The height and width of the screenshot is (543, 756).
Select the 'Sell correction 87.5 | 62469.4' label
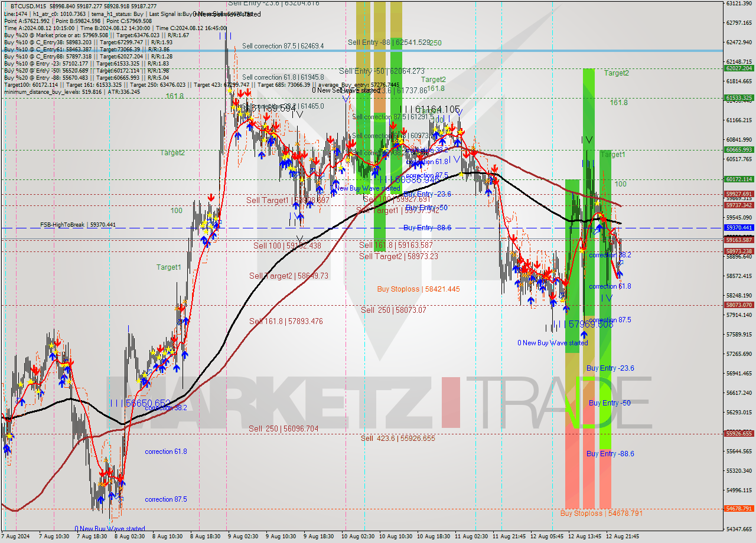pyautogui.click(x=283, y=45)
